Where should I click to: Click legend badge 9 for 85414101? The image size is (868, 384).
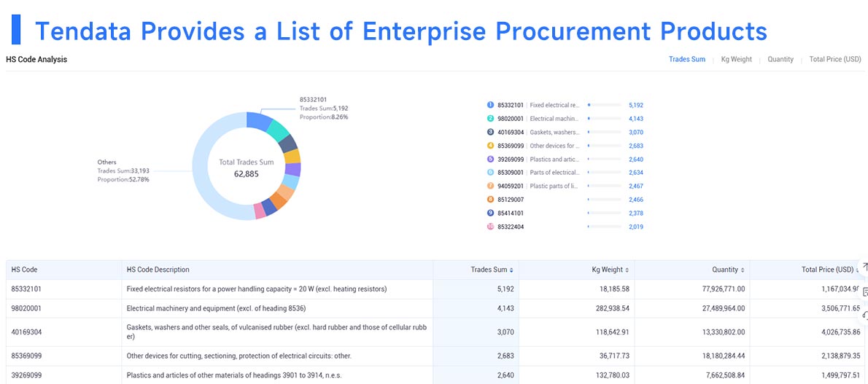coord(490,213)
